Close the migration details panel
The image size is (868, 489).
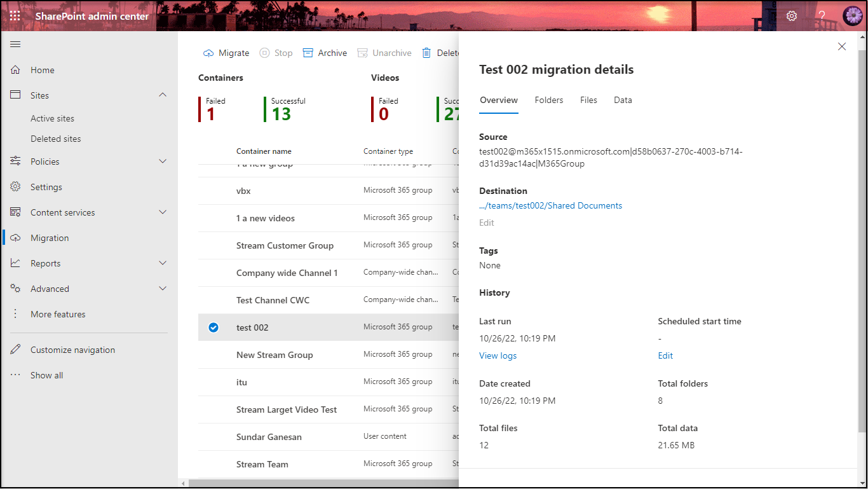point(842,46)
